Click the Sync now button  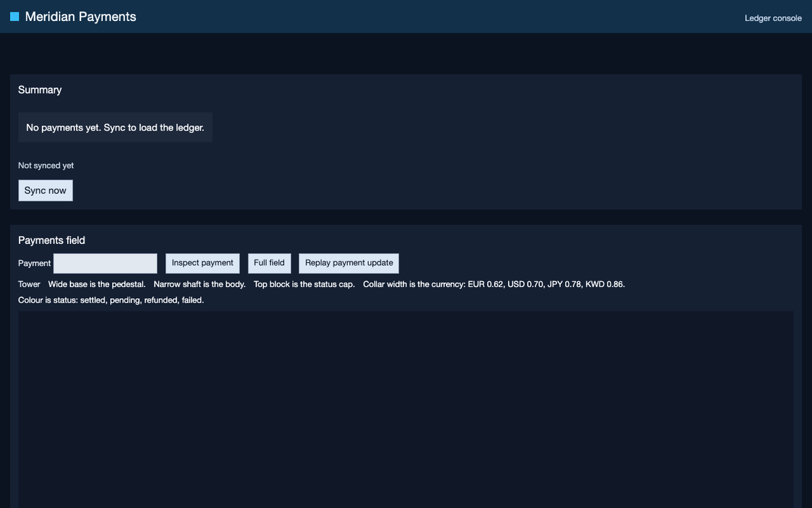pos(45,190)
